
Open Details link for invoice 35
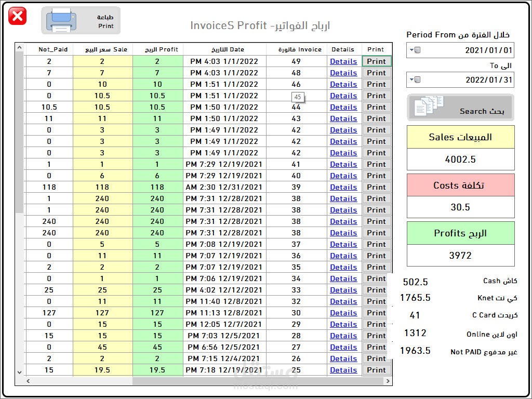pyautogui.click(x=343, y=268)
